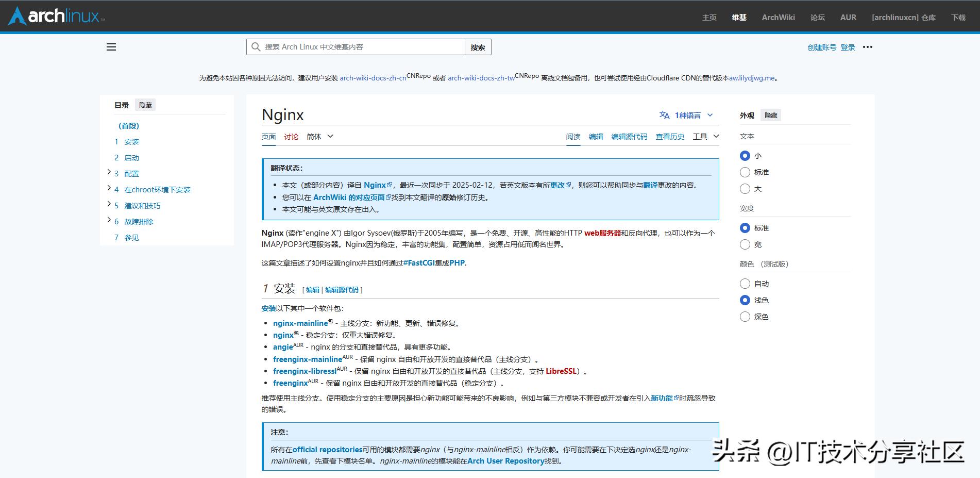
Task: Click the language translation icon
Action: point(664,115)
